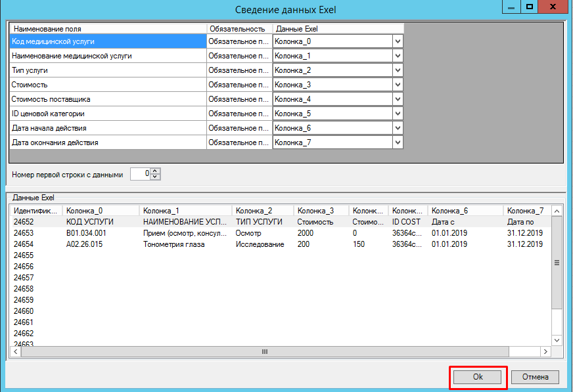The image size is (573, 392).
Task: Click the first data row number field
Action: click(140, 174)
